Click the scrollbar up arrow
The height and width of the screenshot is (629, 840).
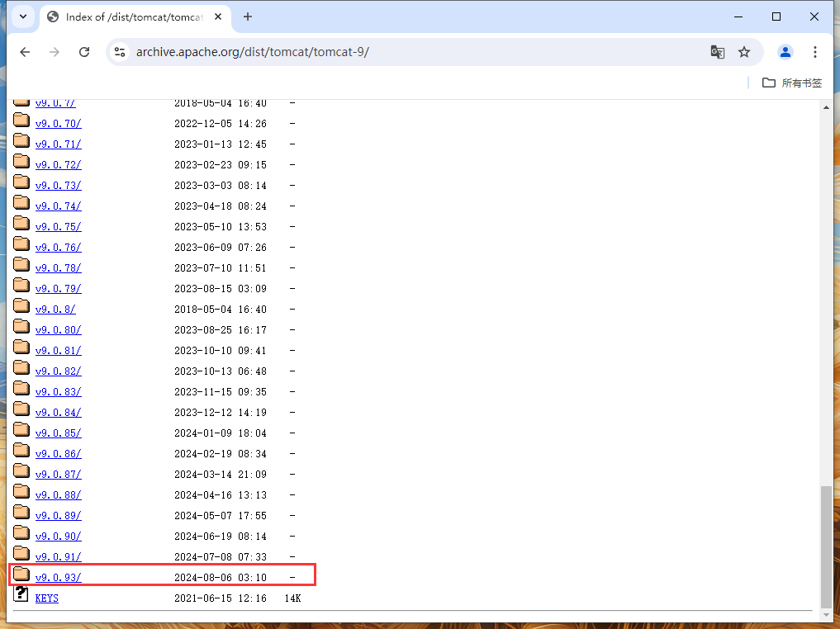(826, 107)
